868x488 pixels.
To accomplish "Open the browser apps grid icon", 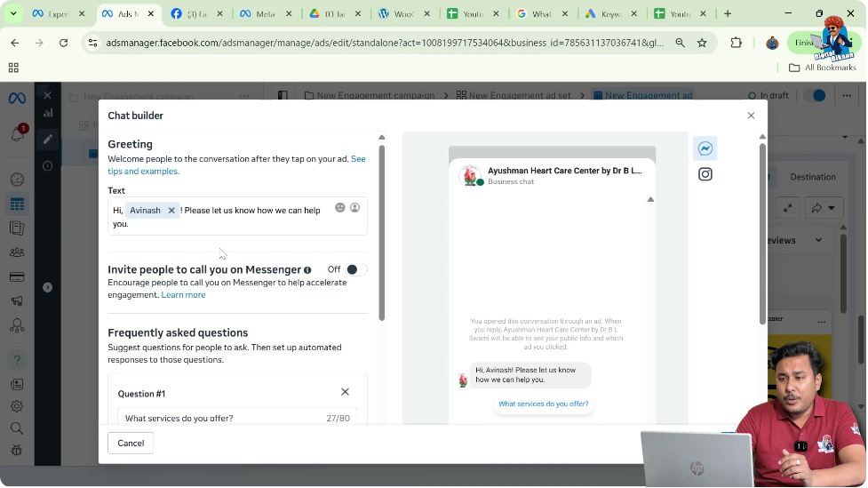I will coord(14,68).
